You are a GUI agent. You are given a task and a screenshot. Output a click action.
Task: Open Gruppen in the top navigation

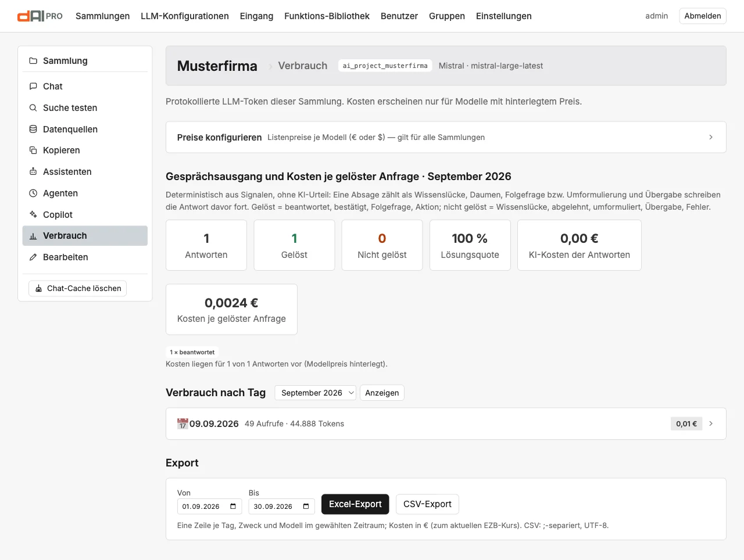pos(447,16)
